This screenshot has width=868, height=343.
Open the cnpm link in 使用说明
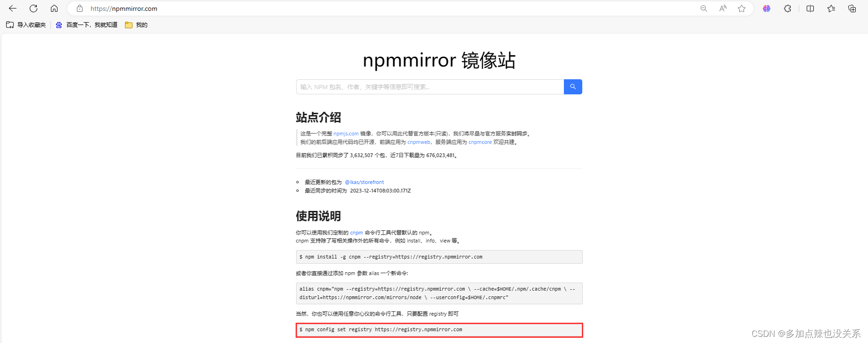[356, 233]
